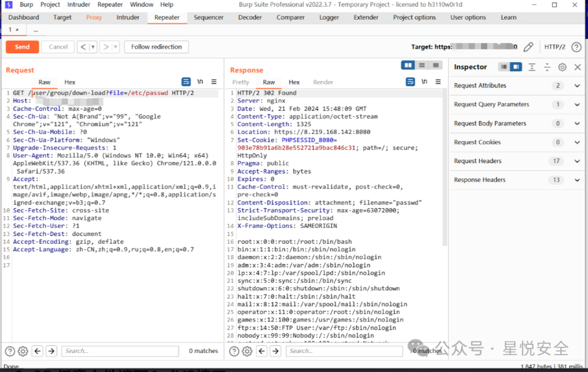Screen dimensions: 588x372
Task: Open the Window menu
Action: (x=142, y=4)
